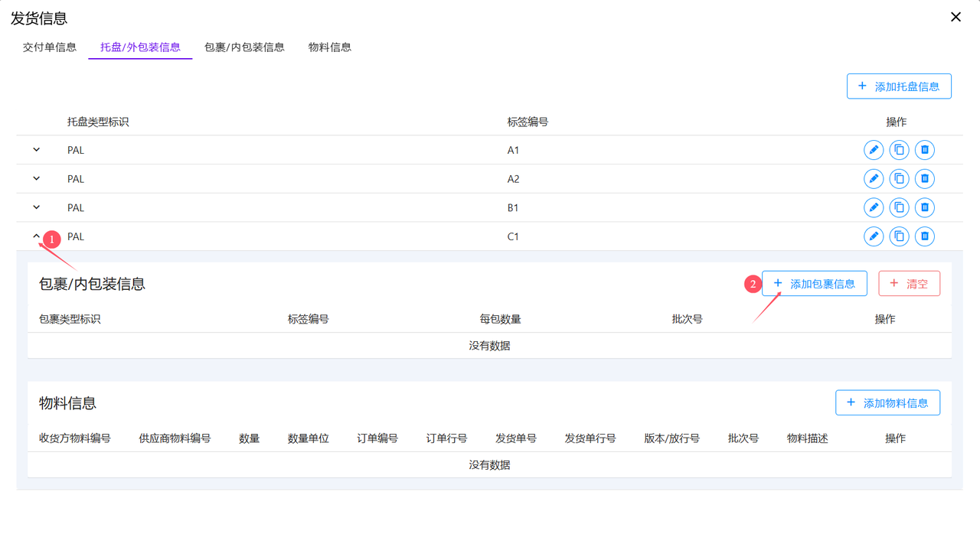980x560 pixels.
Task: Delete the A1 pallet row
Action: click(925, 150)
